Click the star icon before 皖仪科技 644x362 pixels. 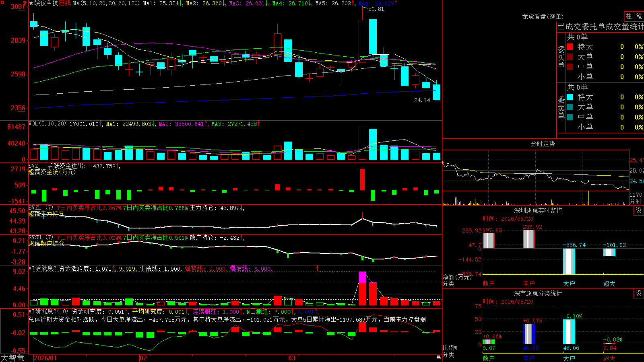tap(31, 3)
